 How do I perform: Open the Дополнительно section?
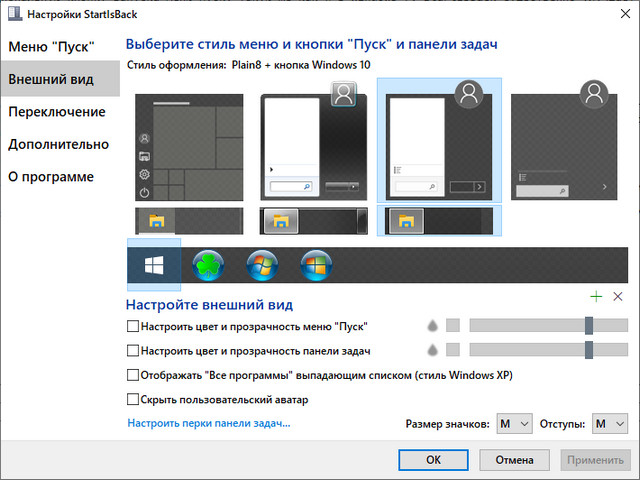(59, 144)
